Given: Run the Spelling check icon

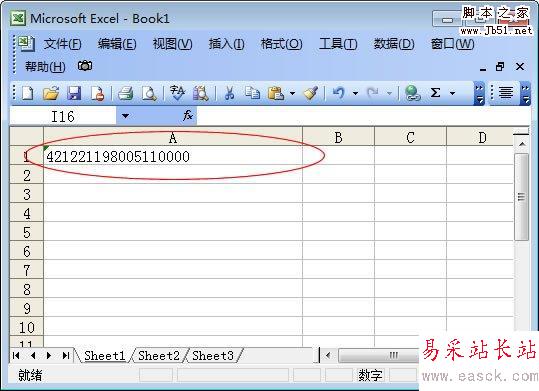Looking at the screenshot, I should [177, 93].
